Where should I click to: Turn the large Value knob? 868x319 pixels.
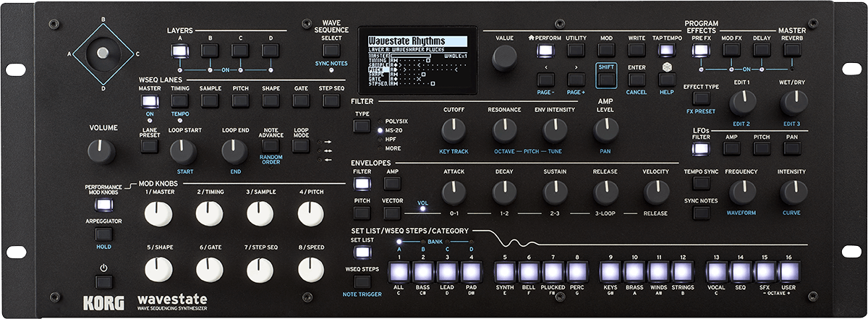pos(504,59)
